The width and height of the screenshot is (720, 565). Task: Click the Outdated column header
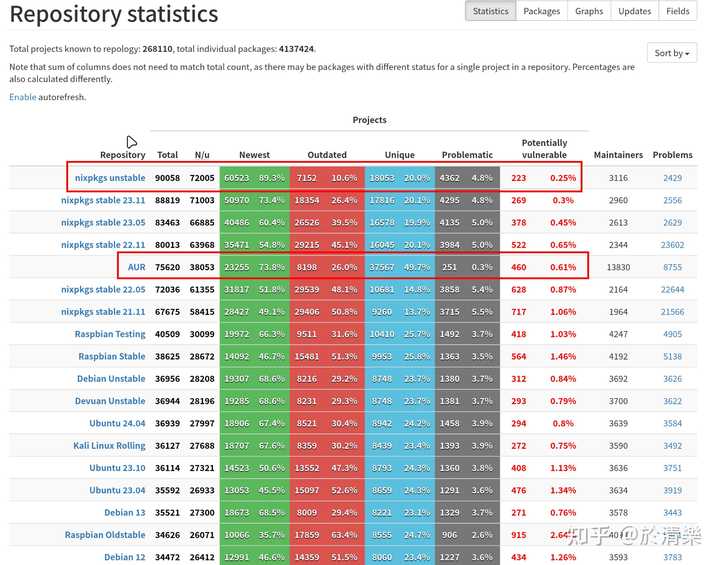(x=327, y=155)
